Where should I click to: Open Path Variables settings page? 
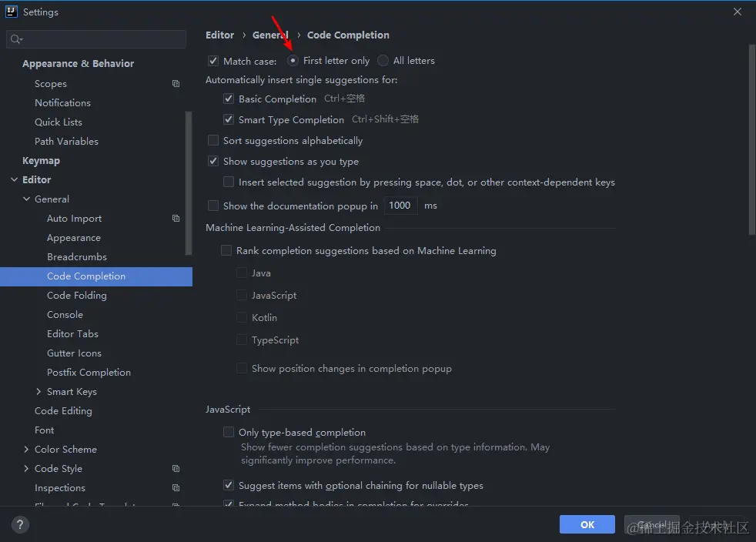[66, 142]
